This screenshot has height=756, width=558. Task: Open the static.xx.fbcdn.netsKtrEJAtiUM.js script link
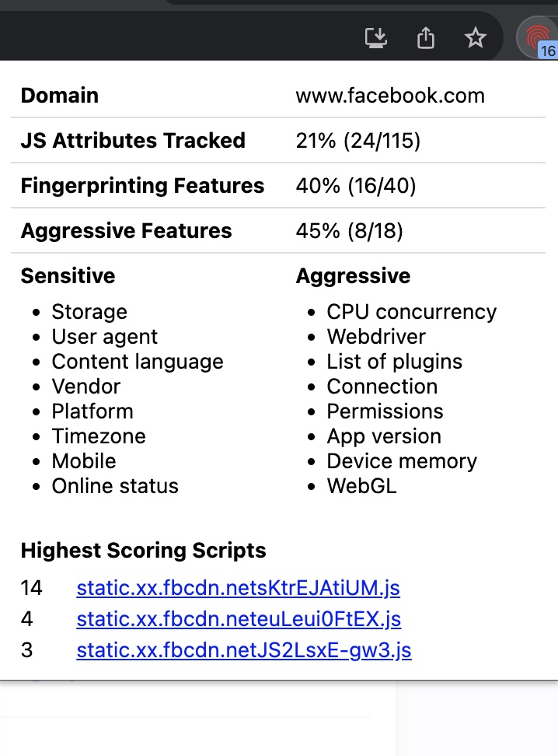click(x=238, y=589)
